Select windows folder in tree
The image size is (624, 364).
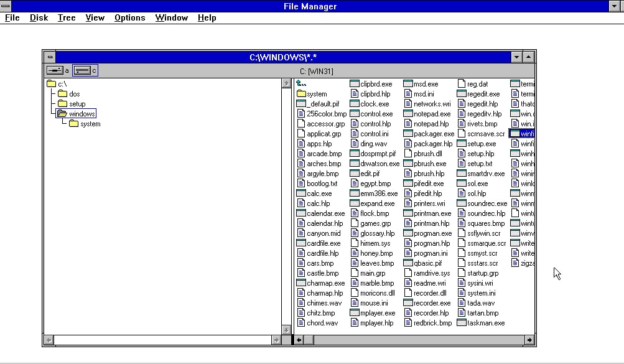tap(76, 114)
